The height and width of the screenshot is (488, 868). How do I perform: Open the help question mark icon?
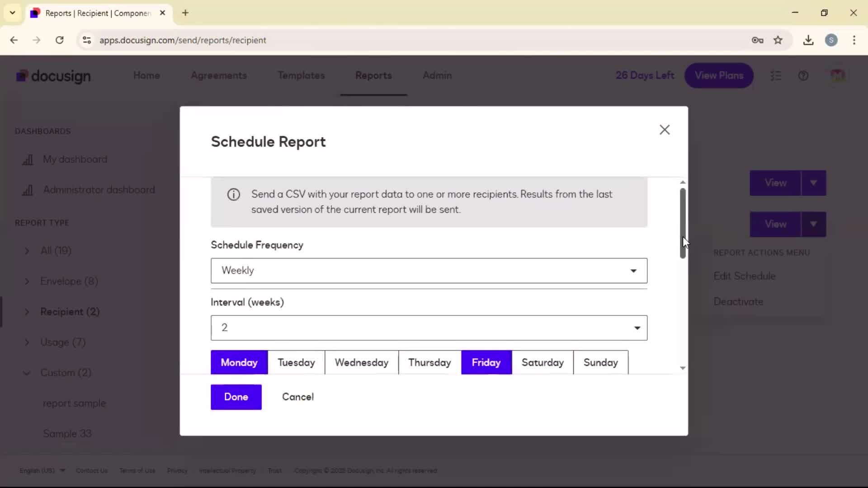pyautogui.click(x=803, y=76)
